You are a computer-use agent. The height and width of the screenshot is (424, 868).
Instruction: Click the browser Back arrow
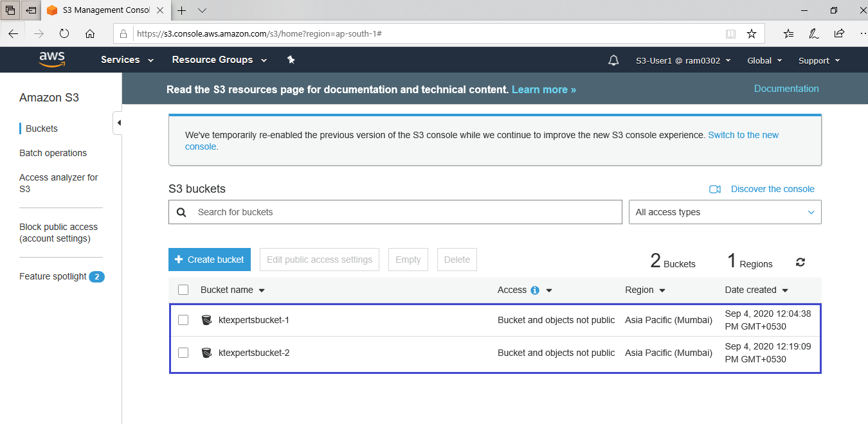(x=13, y=33)
